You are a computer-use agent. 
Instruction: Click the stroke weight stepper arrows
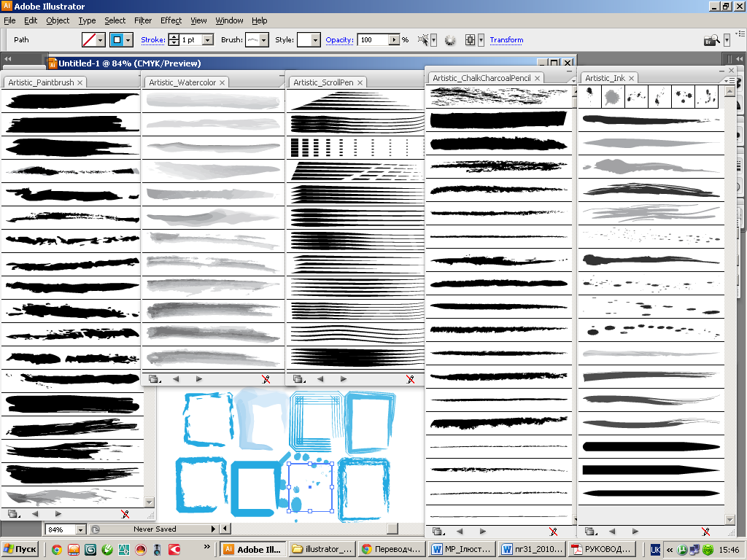point(174,40)
